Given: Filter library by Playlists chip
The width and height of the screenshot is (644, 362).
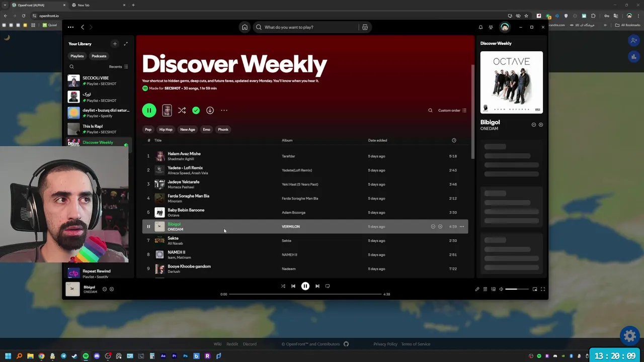Looking at the screenshot, I should 77,56.
